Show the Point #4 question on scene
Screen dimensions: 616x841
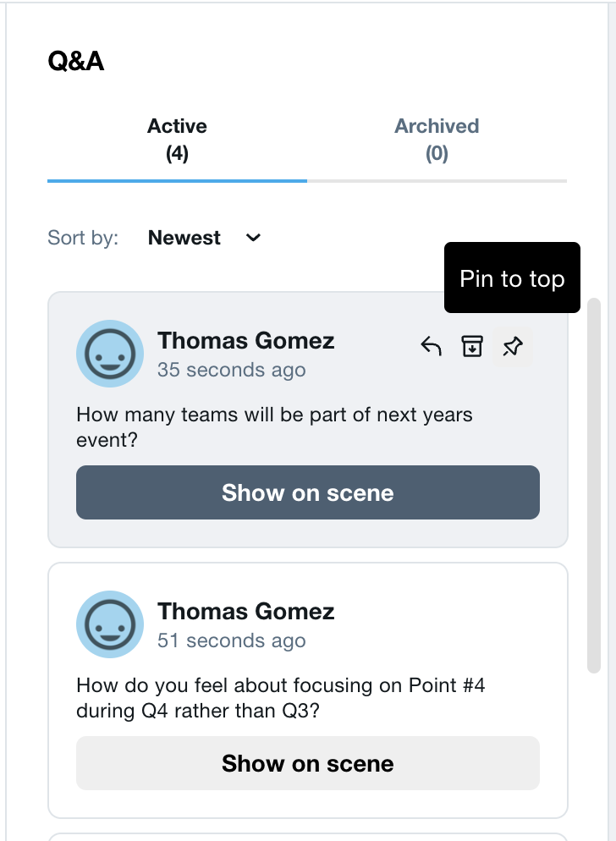308,763
